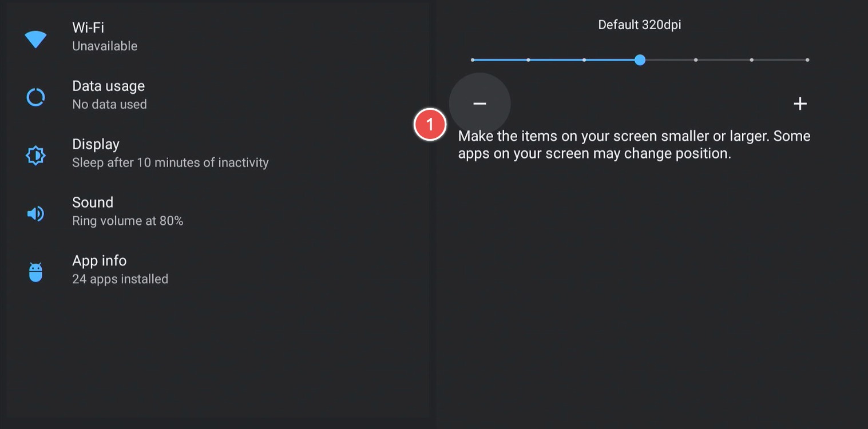Image resolution: width=868 pixels, height=429 pixels.
Task: Select the smallest tick on the size slider
Action: [x=472, y=59]
